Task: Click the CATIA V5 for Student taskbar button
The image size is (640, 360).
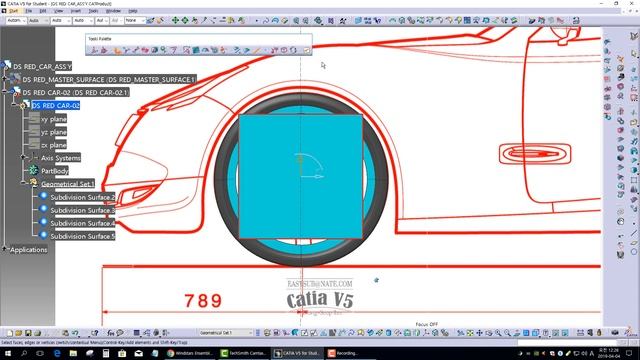Action: 297,353
